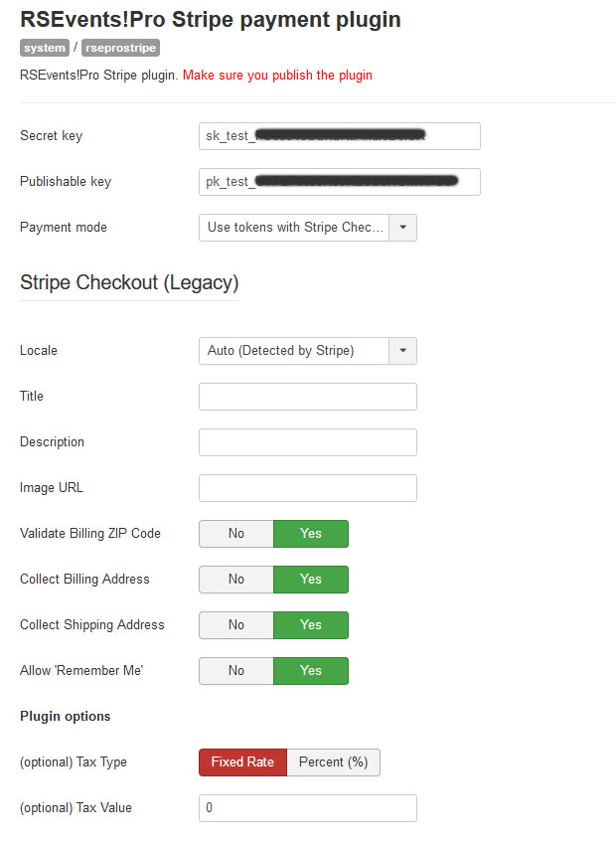This screenshot has width=616, height=843.
Task: Set Collect Billing Address to No
Action: tap(236, 580)
